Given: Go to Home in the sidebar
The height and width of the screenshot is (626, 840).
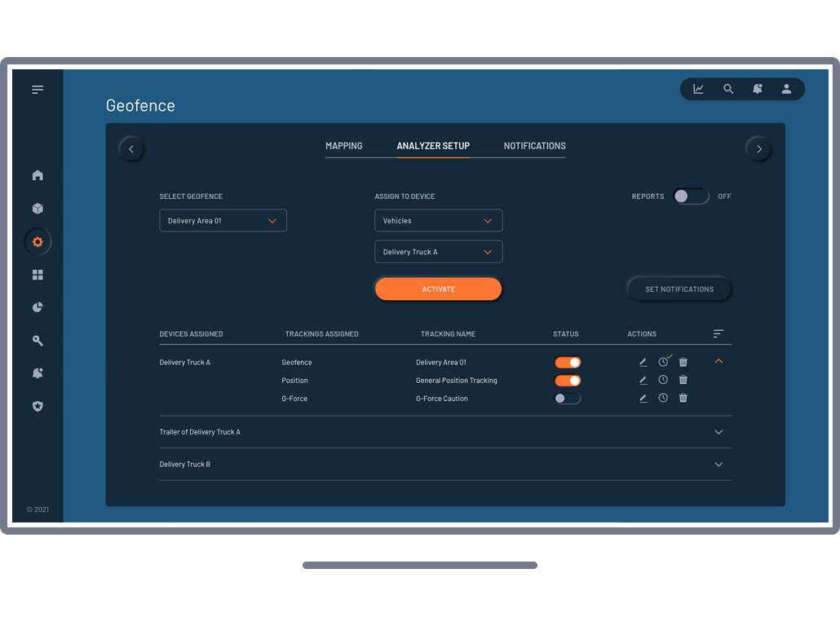Looking at the screenshot, I should pos(38,175).
